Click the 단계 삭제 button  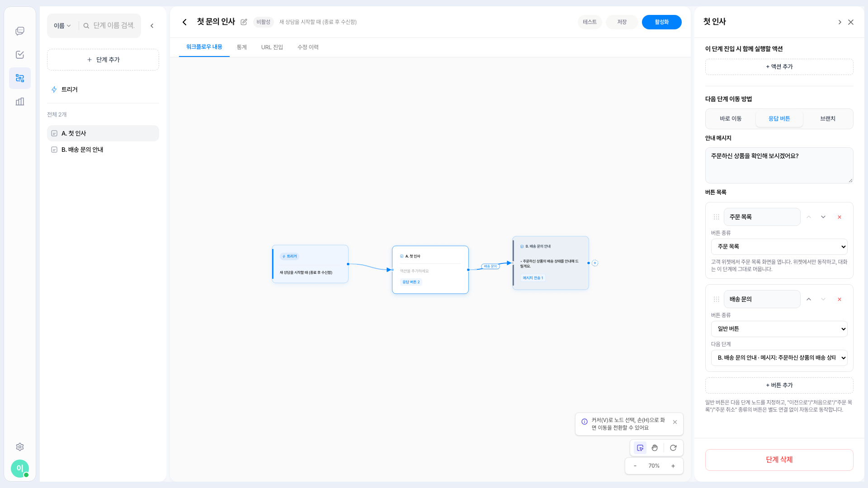[x=779, y=460]
